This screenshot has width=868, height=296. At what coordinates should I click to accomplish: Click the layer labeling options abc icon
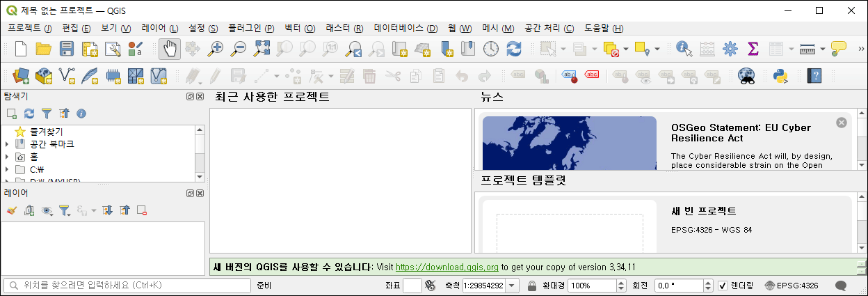coord(519,75)
